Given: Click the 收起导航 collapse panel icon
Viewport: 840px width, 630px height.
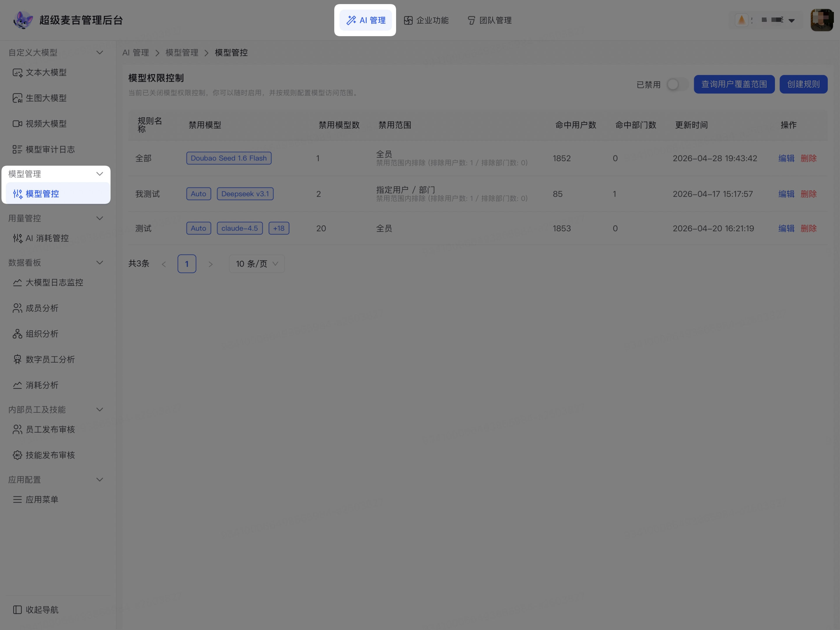Looking at the screenshot, I should (17, 610).
